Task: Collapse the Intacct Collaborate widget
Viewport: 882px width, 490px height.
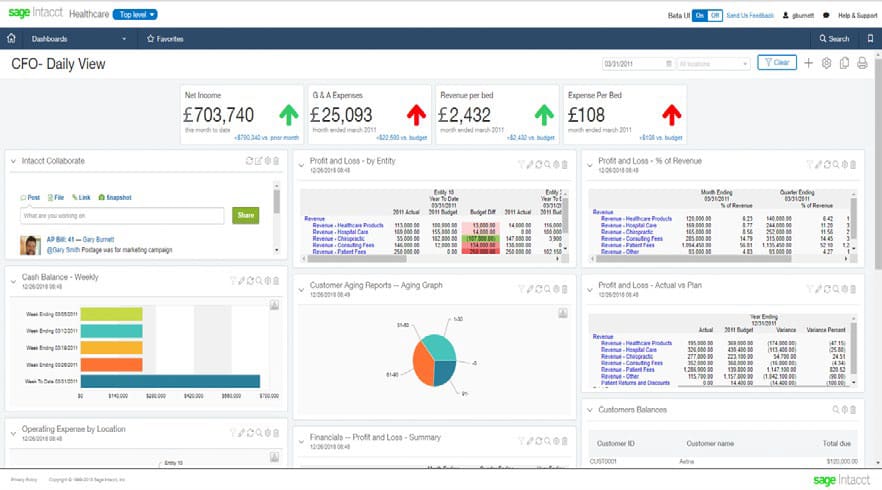Action: [14, 161]
